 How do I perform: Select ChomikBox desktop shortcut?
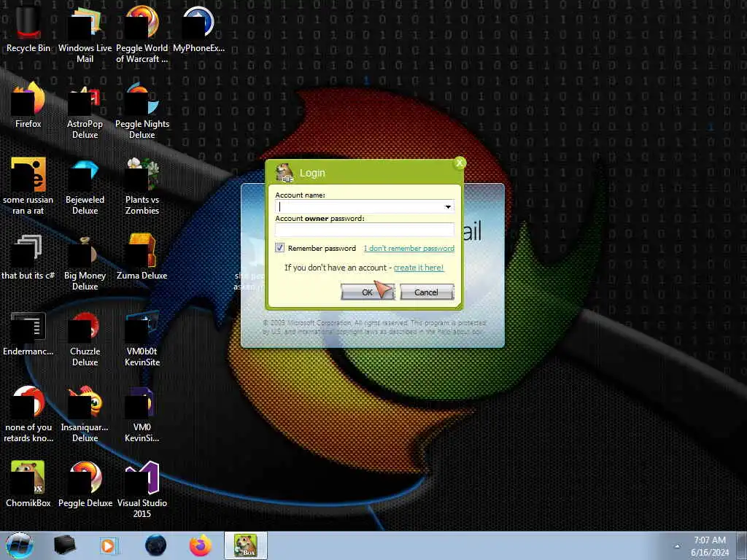pyautogui.click(x=28, y=484)
